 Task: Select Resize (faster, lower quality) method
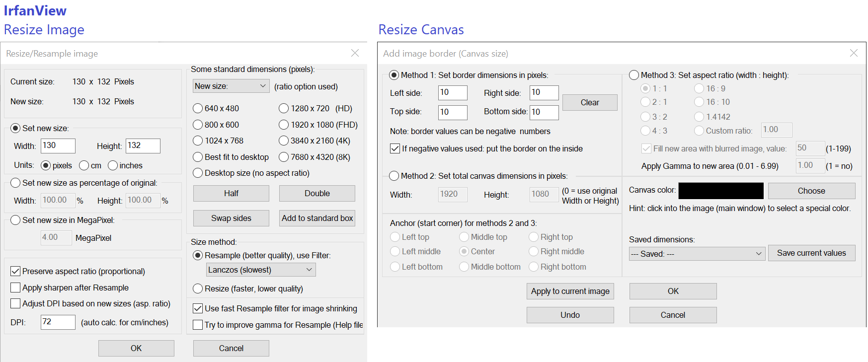[x=198, y=289]
